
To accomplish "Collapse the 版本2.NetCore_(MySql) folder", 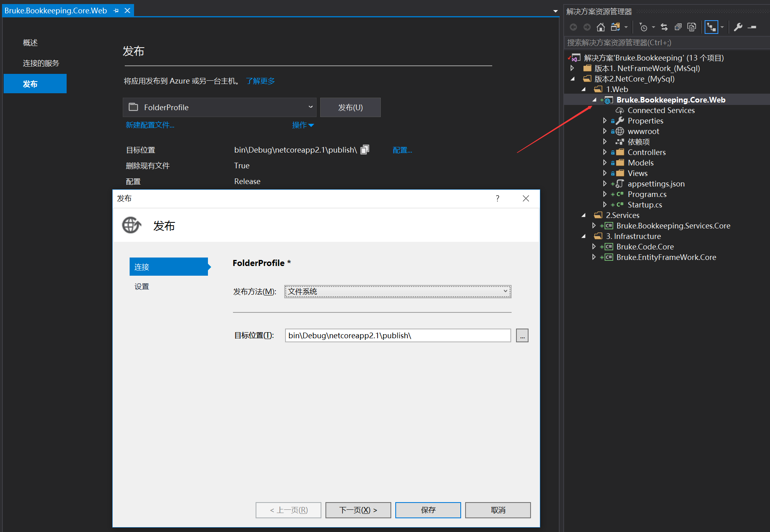I will point(572,79).
